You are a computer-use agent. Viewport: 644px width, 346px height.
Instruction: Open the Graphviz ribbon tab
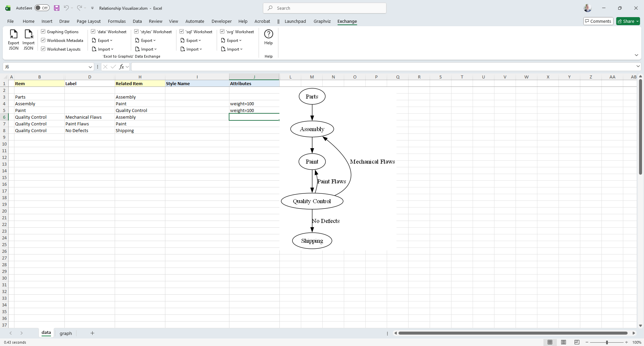coord(322,21)
